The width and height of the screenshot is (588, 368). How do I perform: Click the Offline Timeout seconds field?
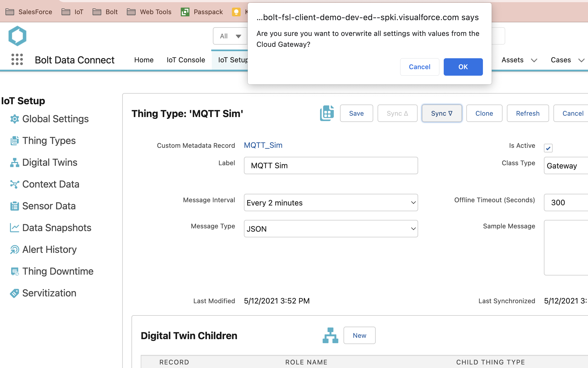[566, 203]
